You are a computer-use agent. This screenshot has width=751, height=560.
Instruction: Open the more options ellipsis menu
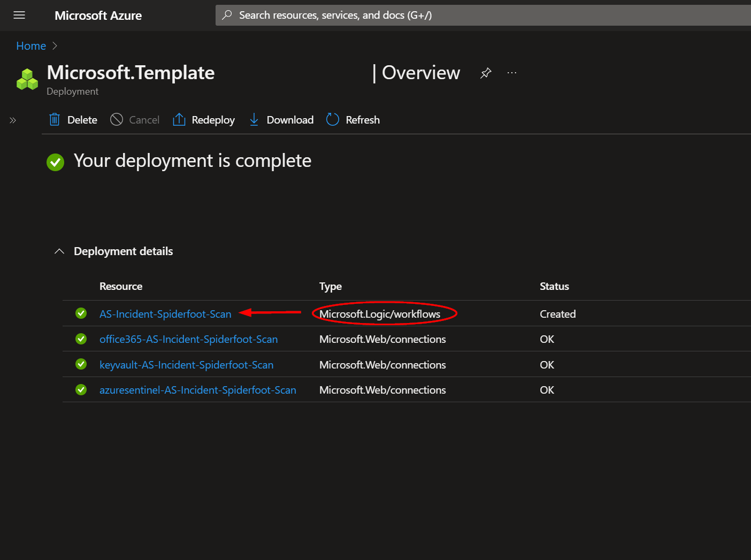512,73
